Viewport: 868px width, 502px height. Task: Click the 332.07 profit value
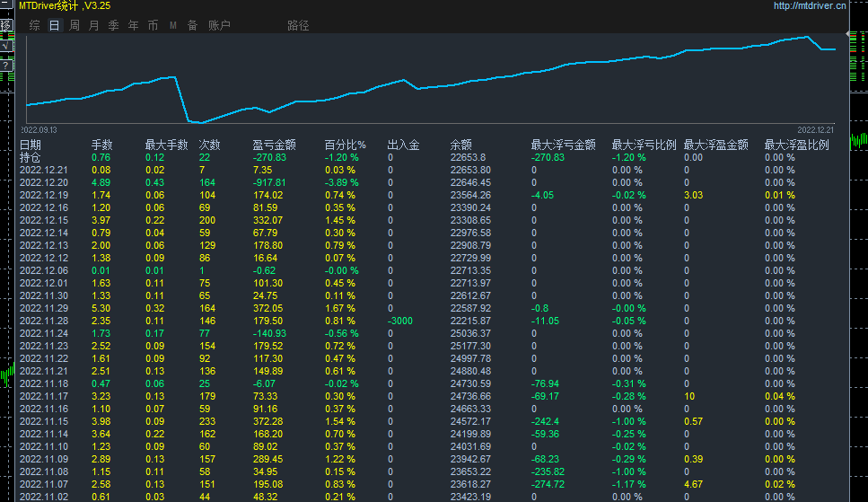click(x=267, y=221)
